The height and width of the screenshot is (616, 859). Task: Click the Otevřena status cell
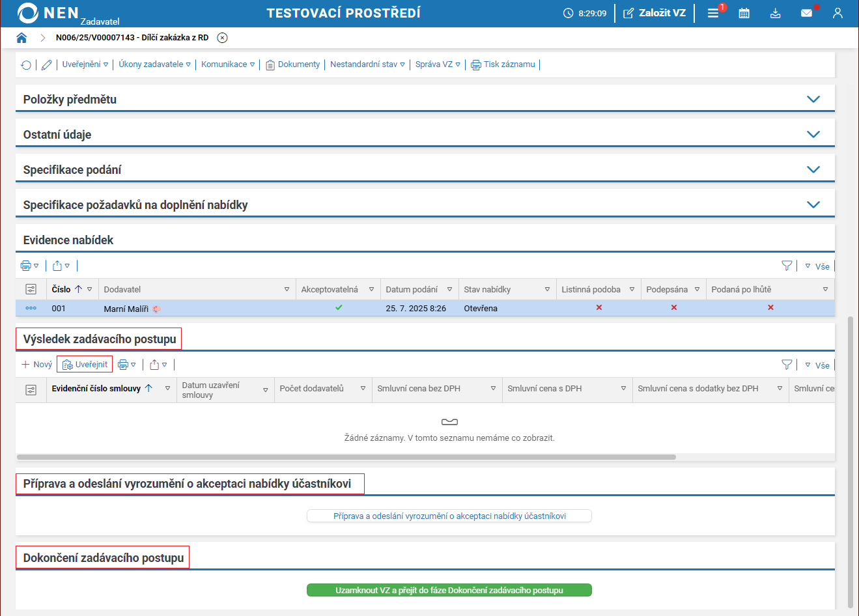(481, 309)
